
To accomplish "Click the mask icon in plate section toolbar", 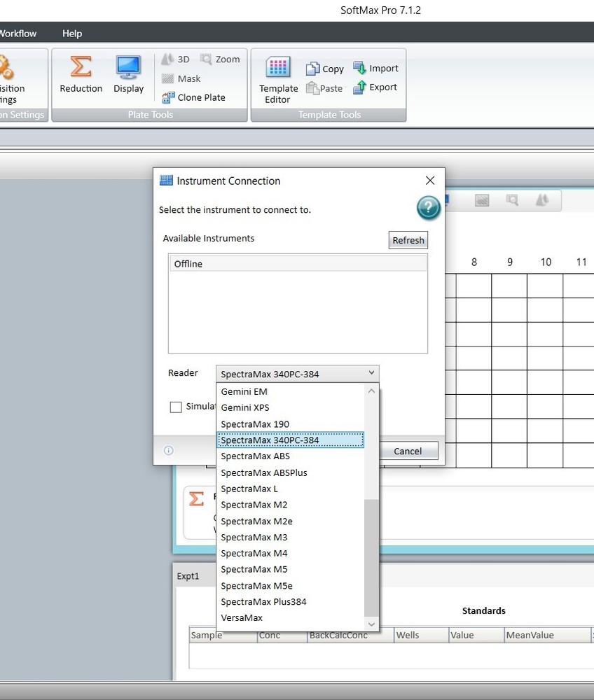I will (x=482, y=200).
